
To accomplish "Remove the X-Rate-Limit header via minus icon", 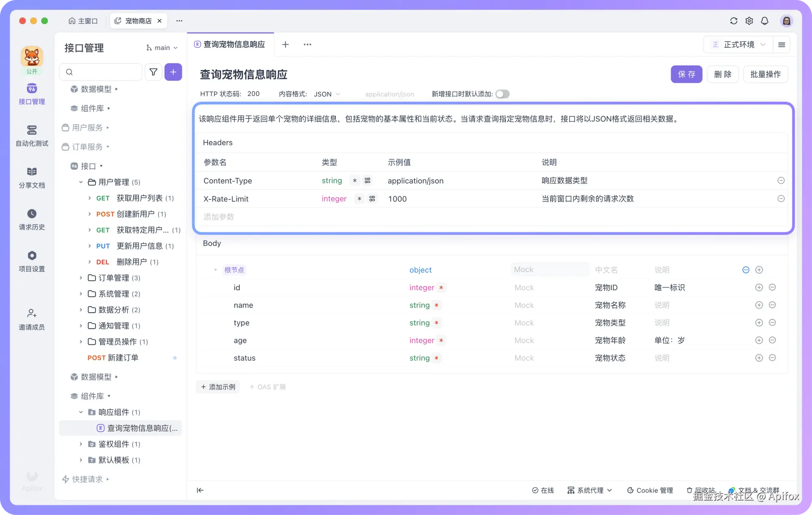I will click(781, 199).
